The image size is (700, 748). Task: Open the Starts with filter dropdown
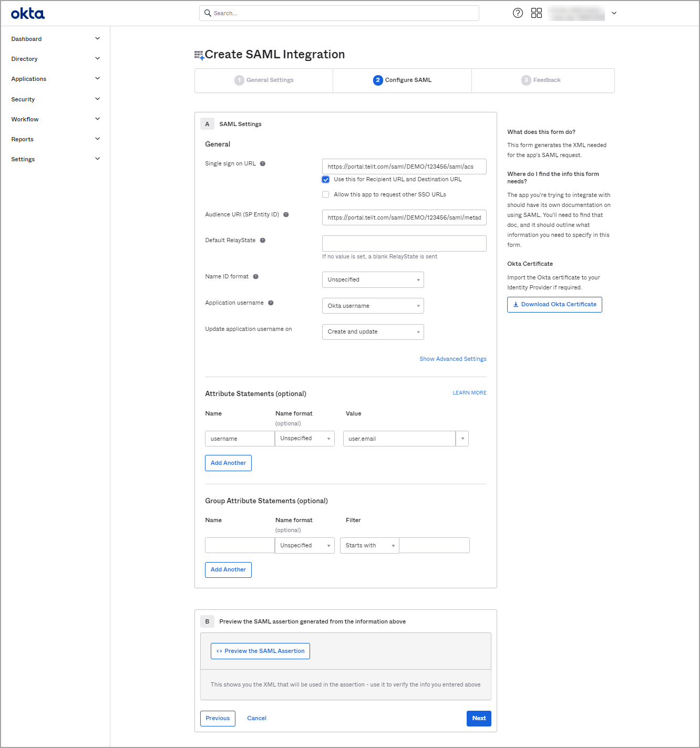pos(369,546)
